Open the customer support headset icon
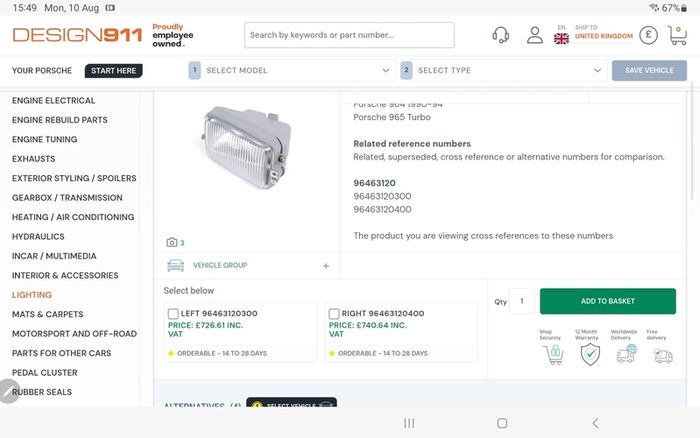 point(500,35)
